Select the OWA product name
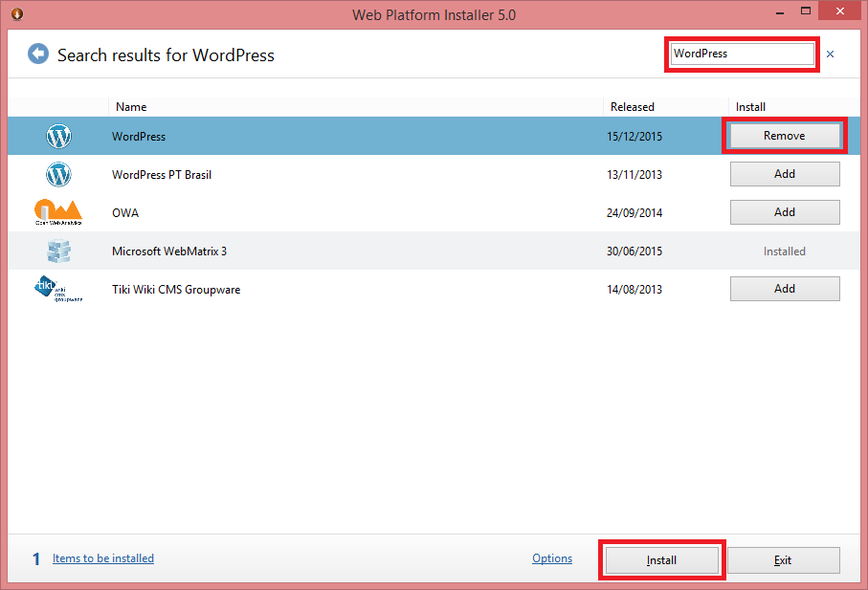 coord(125,213)
